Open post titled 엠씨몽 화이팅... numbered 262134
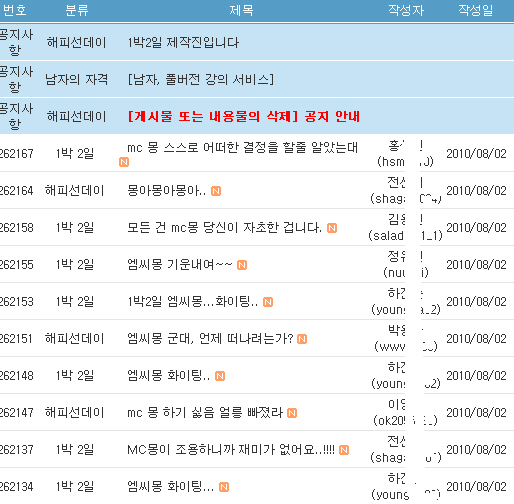Viewport: 514px width, 504px height. pyautogui.click(x=170, y=487)
